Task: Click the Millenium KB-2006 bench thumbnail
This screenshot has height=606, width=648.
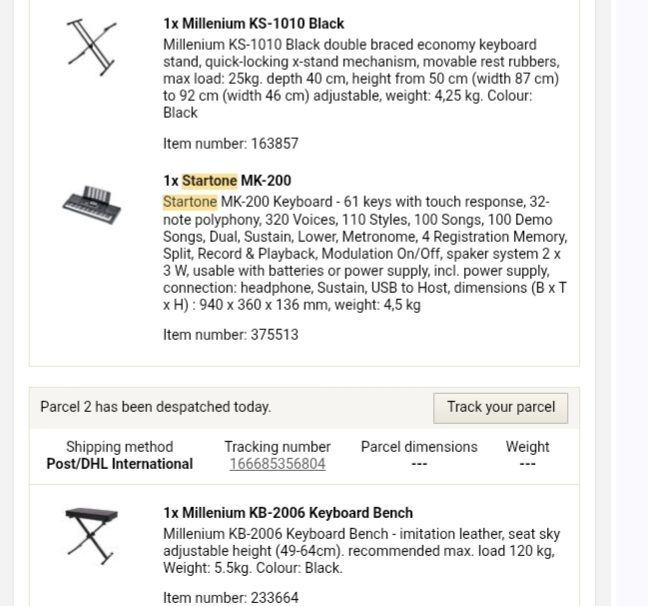Action: click(x=91, y=536)
